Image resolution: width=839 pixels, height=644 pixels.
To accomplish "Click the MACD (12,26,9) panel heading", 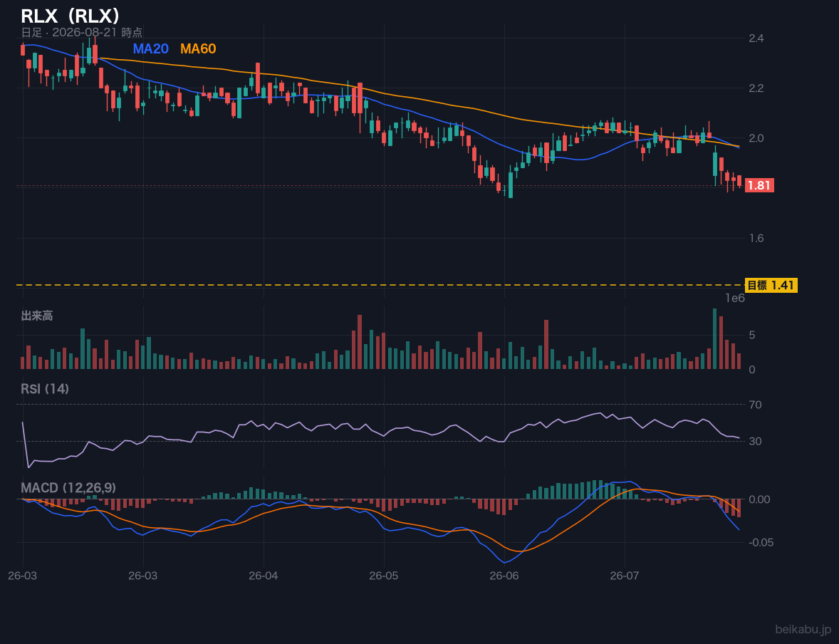I will 68,488.
